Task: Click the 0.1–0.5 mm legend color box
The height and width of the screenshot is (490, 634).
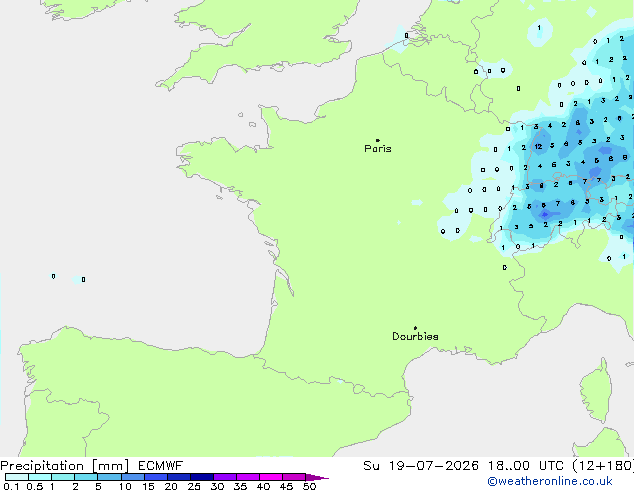Action: (17, 477)
